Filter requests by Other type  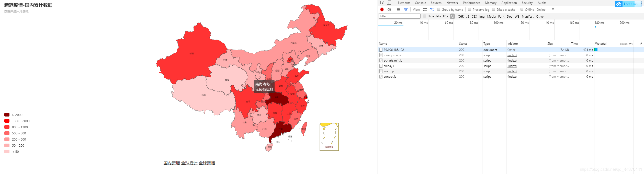click(540, 16)
